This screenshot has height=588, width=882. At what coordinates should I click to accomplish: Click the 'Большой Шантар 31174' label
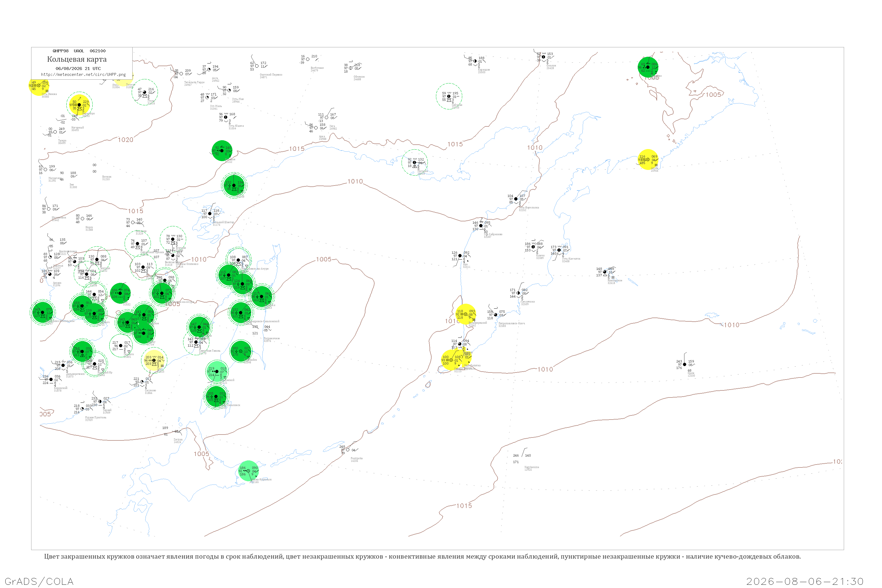(223, 223)
